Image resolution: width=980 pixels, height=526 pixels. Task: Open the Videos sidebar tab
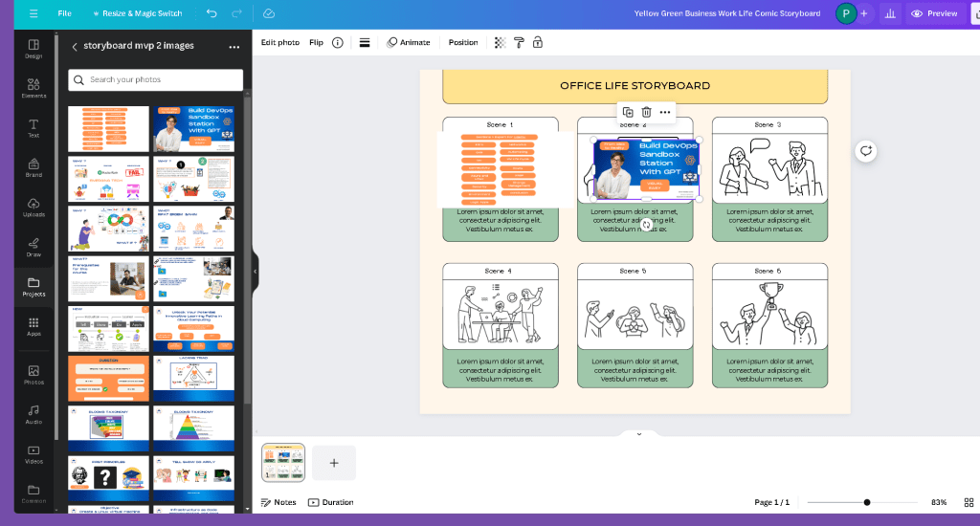point(33,454)
